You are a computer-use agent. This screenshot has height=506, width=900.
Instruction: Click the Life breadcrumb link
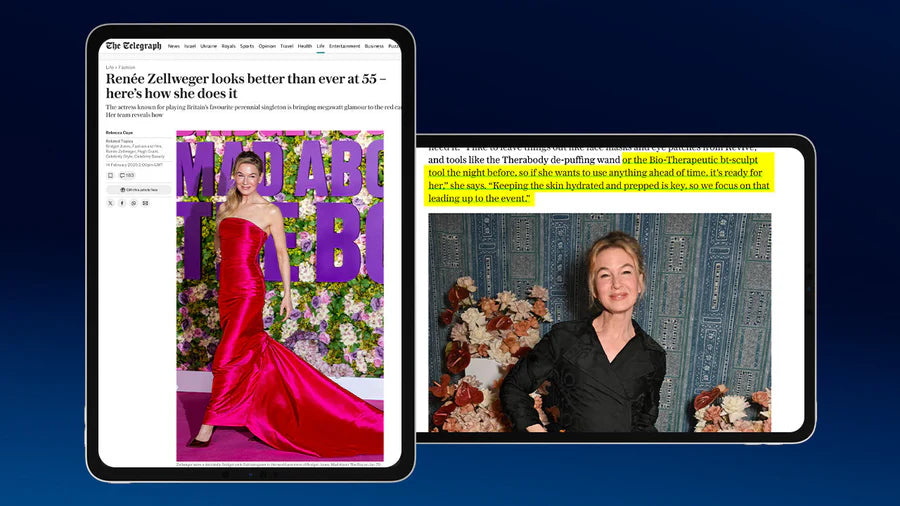(x=108, y=67)
